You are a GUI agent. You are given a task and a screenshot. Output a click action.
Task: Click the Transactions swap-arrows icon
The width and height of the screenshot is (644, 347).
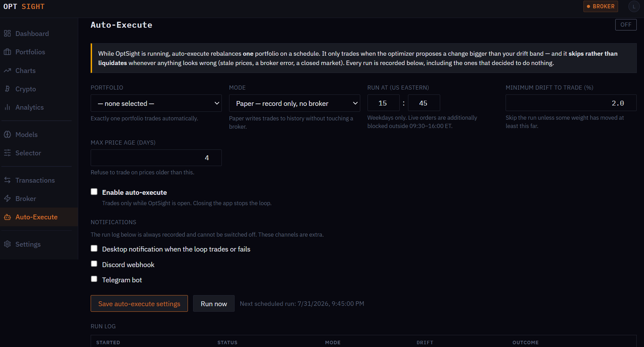tap(7, 180)
